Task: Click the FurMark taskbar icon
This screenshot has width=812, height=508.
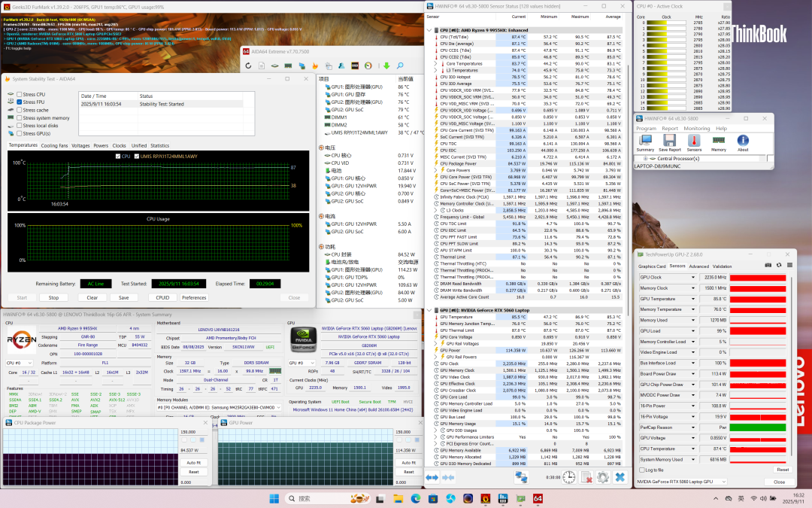Action: pos(485,499)
